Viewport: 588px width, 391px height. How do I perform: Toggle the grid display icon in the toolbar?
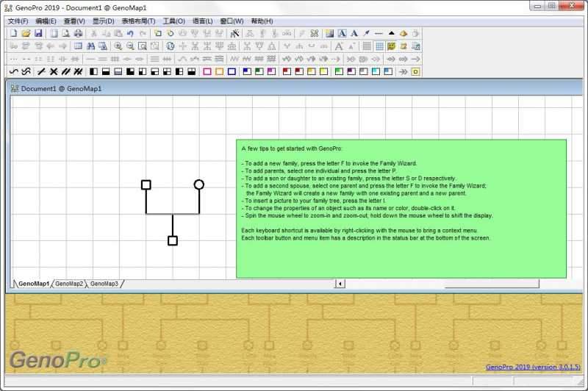click(x=379, y=46)
